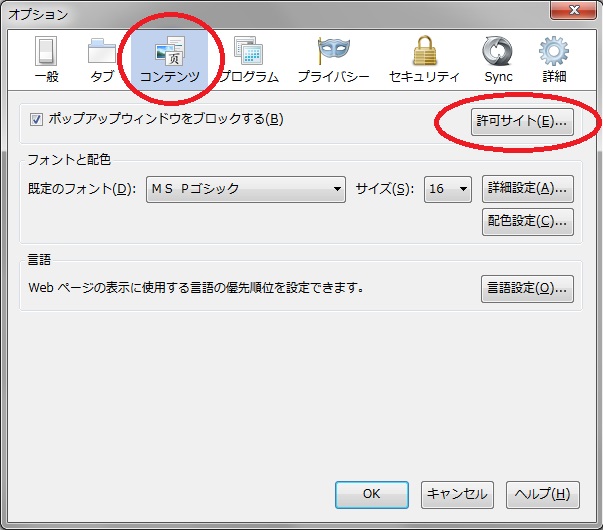Screen dimensions: 603x530
Task: Confirm with the OK button
Action: [371, 494]
